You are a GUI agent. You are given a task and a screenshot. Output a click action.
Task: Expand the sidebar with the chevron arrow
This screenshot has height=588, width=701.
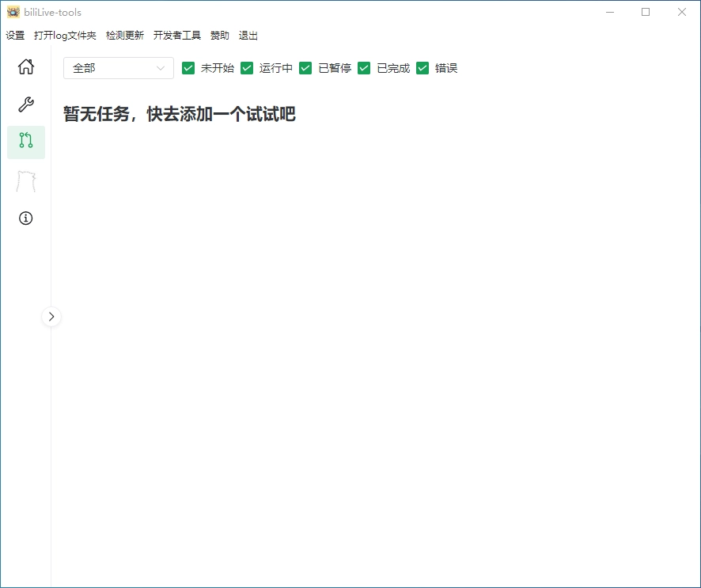click(51, 317)
